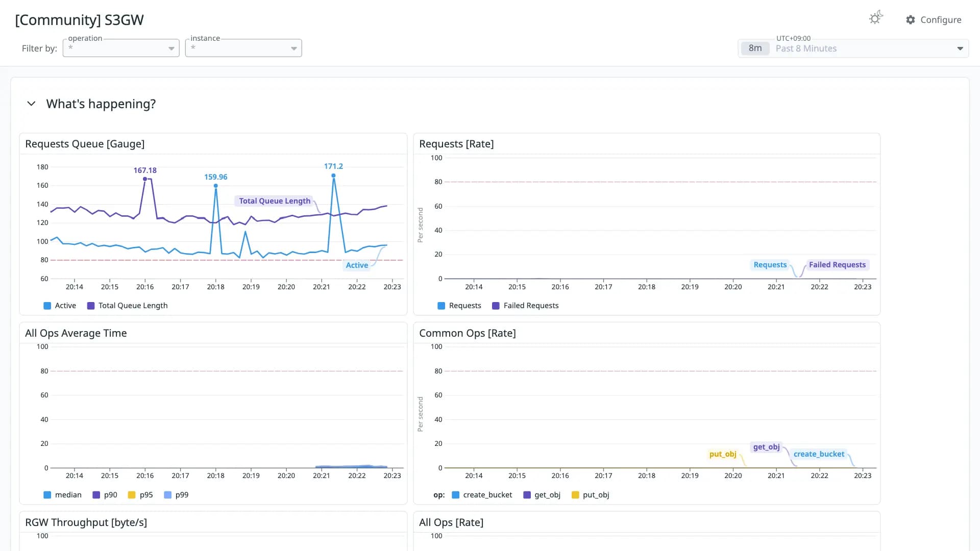Toggle the Failed Requests legend entry

(x=525, y=306)
